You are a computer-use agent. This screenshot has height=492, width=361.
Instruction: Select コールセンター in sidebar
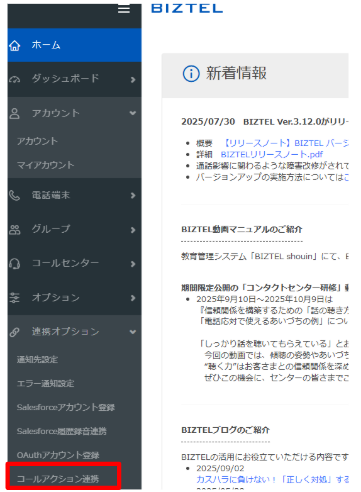tap(74, 263)
